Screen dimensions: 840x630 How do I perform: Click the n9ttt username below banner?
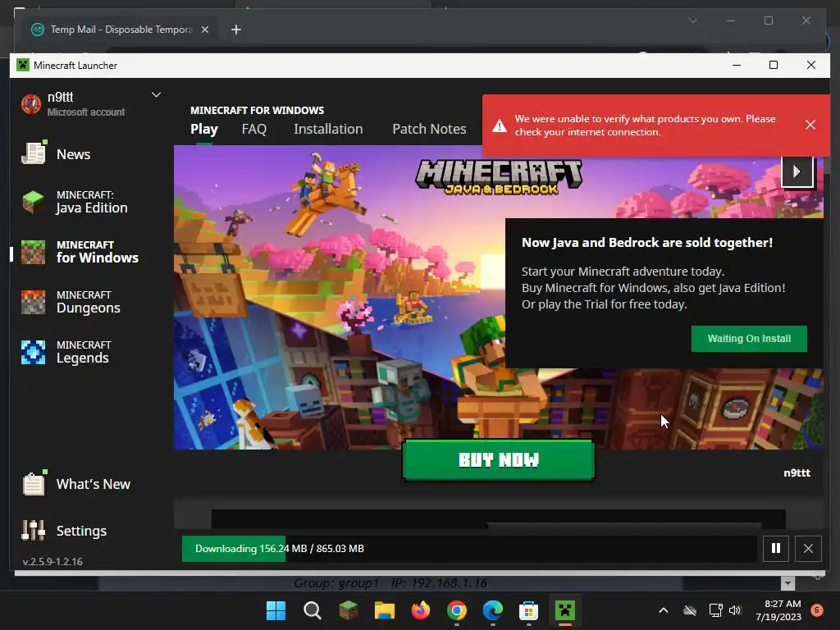click(797, 473)
